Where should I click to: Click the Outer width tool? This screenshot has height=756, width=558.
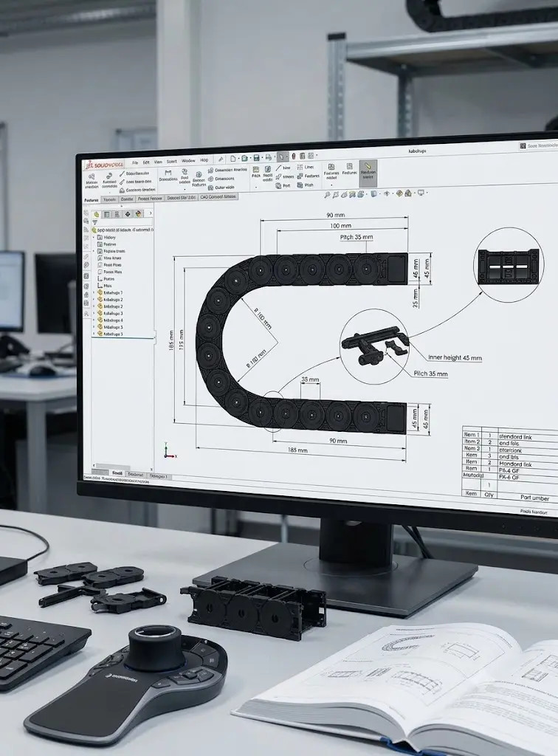(x=221, y=187)
